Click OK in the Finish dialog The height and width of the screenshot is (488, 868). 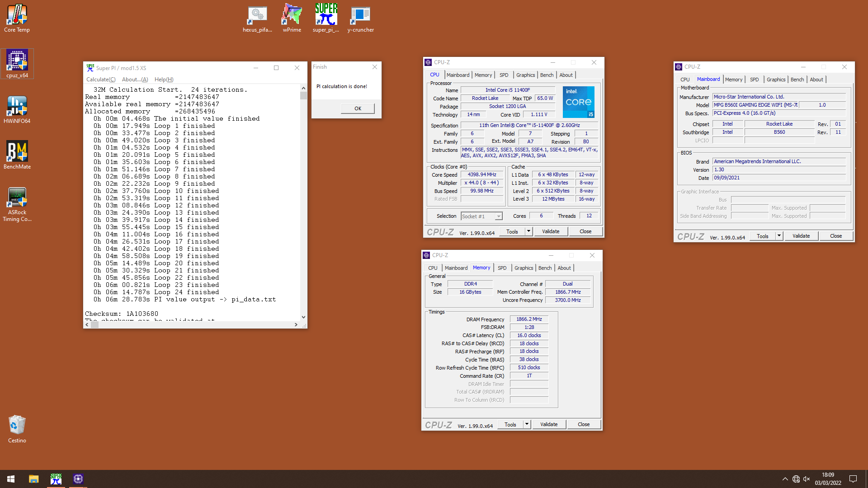(x=358, y=108)
